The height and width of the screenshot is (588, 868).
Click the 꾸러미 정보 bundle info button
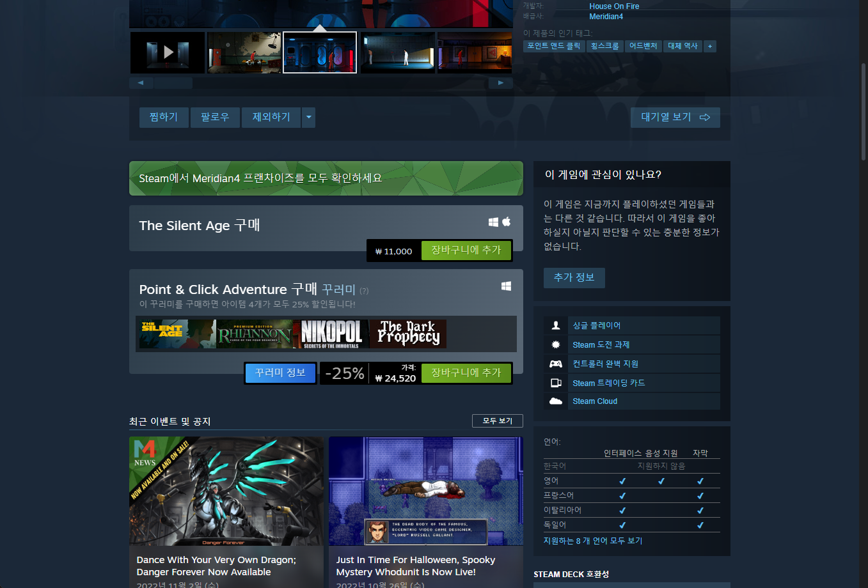tap(281, 373)
